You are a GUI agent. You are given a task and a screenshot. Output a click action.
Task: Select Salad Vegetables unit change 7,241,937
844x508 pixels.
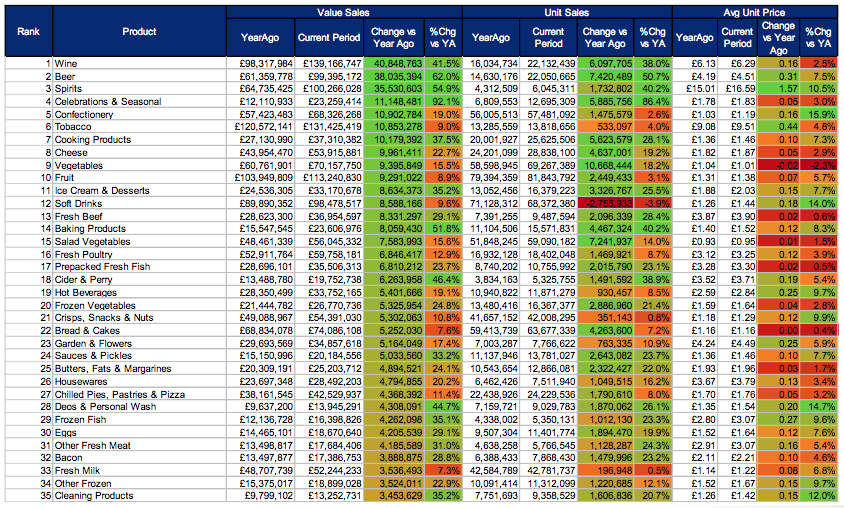pos(605,242)
